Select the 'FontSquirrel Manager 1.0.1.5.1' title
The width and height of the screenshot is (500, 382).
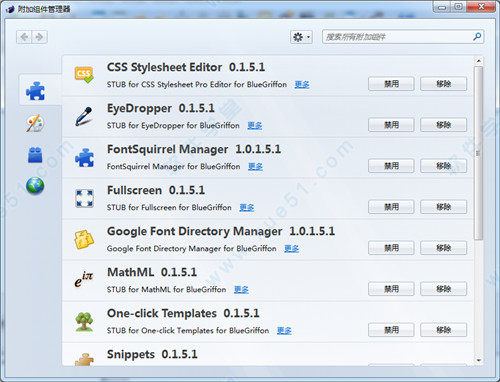(x=194, y=149)
